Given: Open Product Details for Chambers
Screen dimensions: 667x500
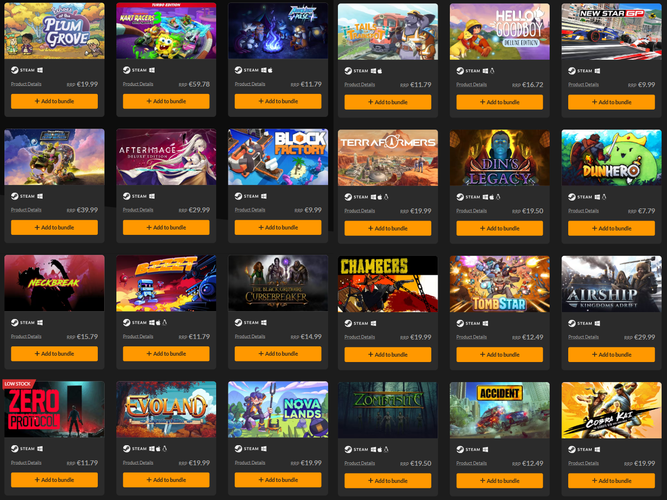Looking at the screenshot, I should (359, 337).
